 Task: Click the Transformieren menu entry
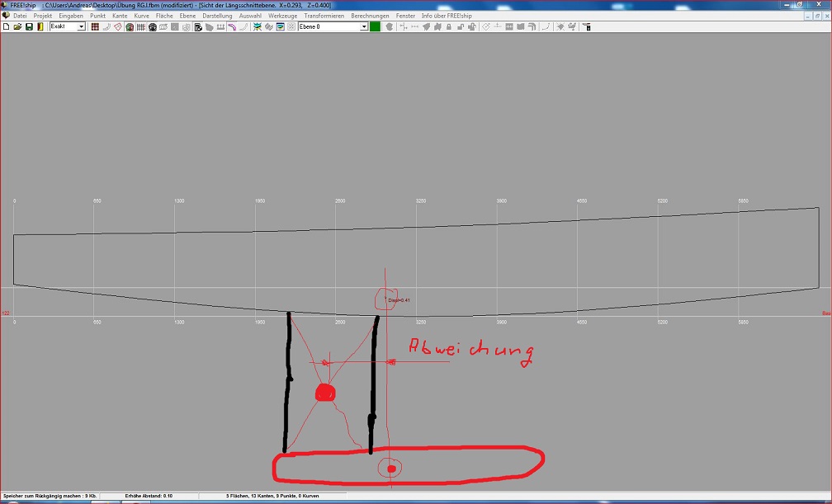click(x=324, y=16)
